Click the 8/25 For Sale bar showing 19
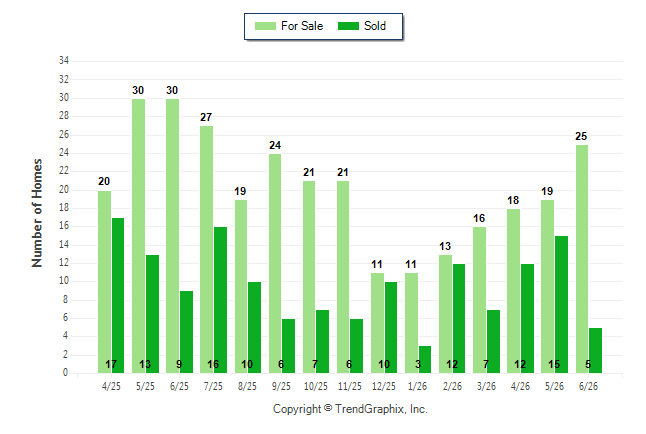The image size is (646, 434). 241,286
